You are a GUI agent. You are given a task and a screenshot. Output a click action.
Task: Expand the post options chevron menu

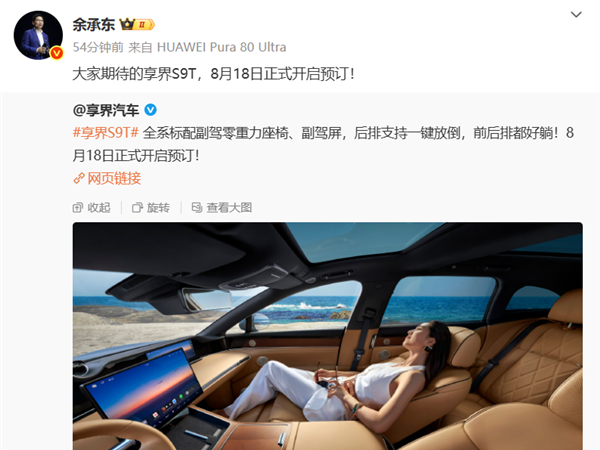tap(576, 15)
